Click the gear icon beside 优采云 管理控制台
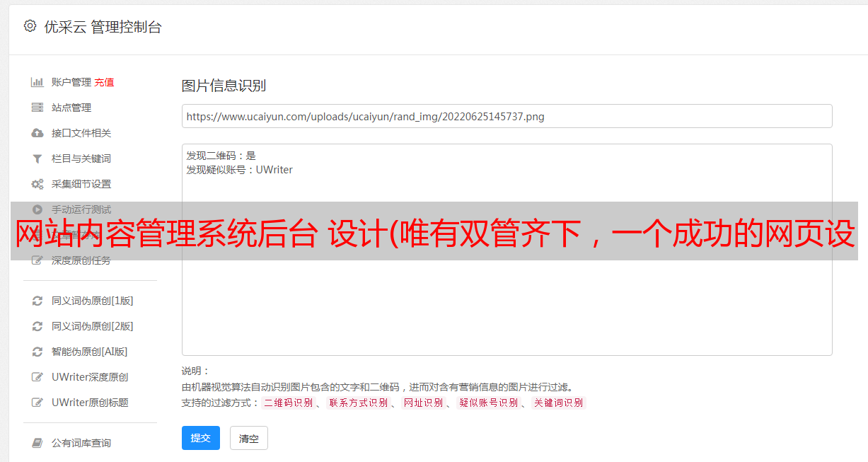This screenshot has height=462, width=868. (30, 26)
